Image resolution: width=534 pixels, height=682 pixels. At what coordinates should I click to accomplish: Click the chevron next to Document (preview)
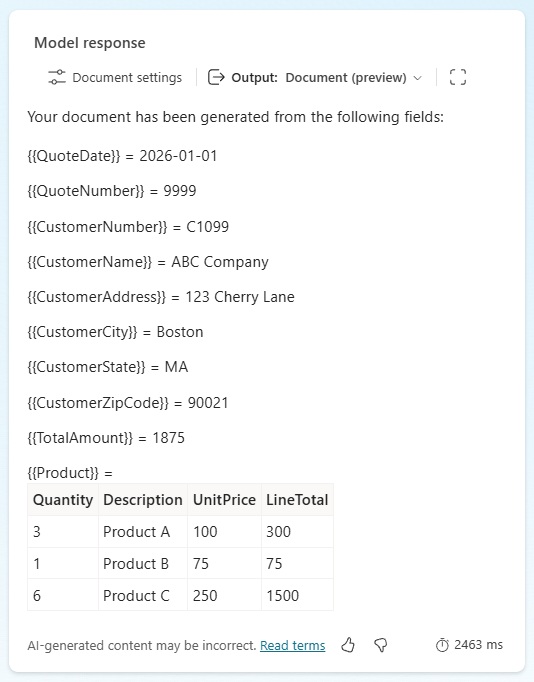(x=417, y=78)
